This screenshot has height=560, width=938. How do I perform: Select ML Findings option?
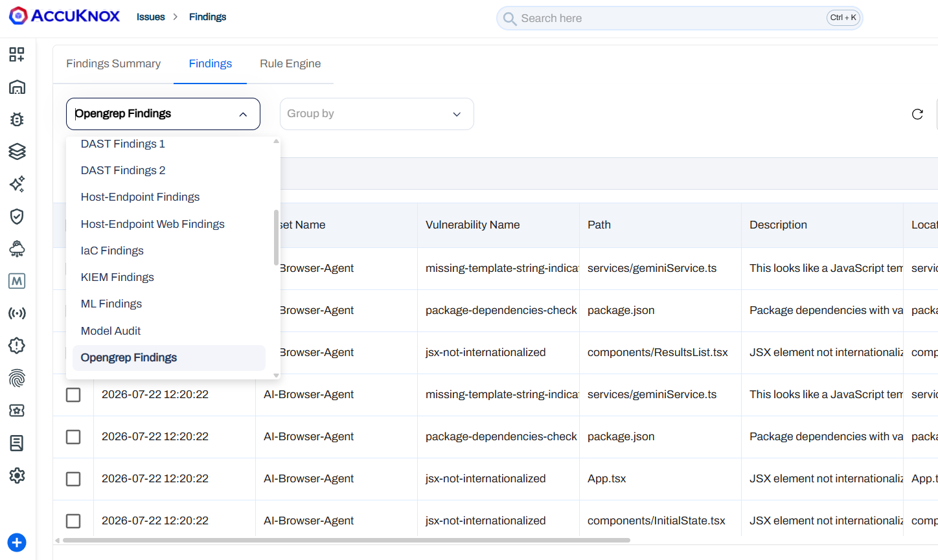click(x=168, y=304)
